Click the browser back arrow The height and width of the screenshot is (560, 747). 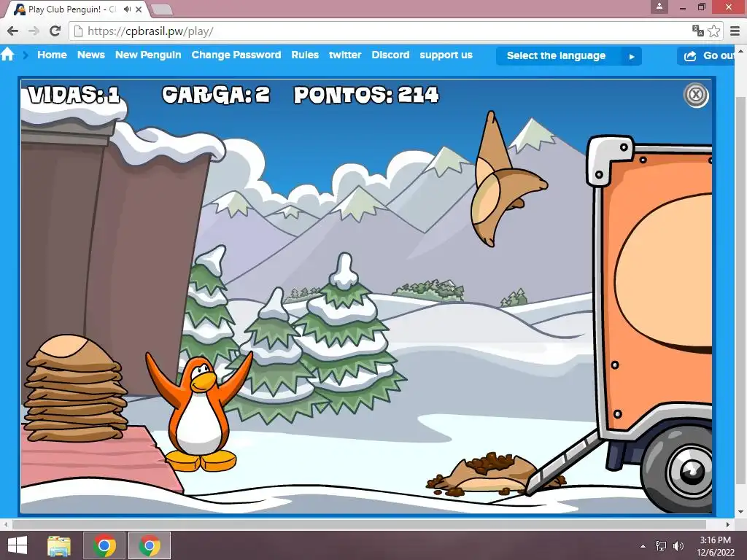coord(13,31)
